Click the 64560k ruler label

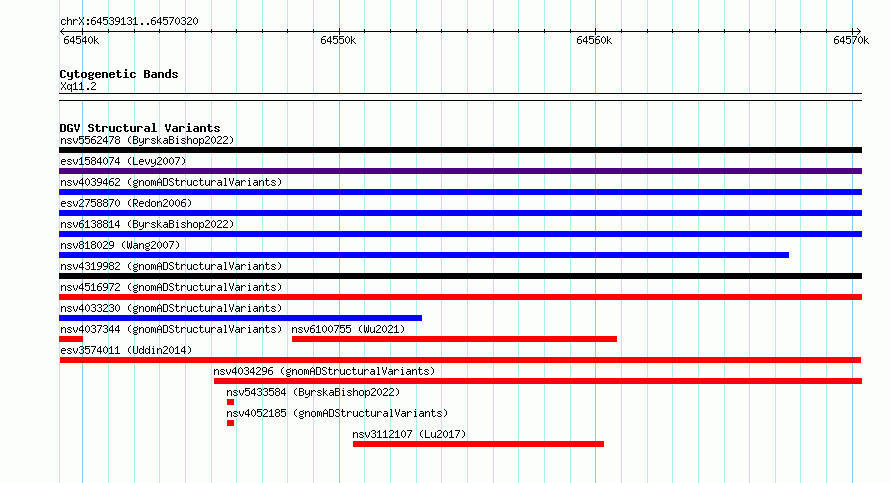(x=594, y=40)
